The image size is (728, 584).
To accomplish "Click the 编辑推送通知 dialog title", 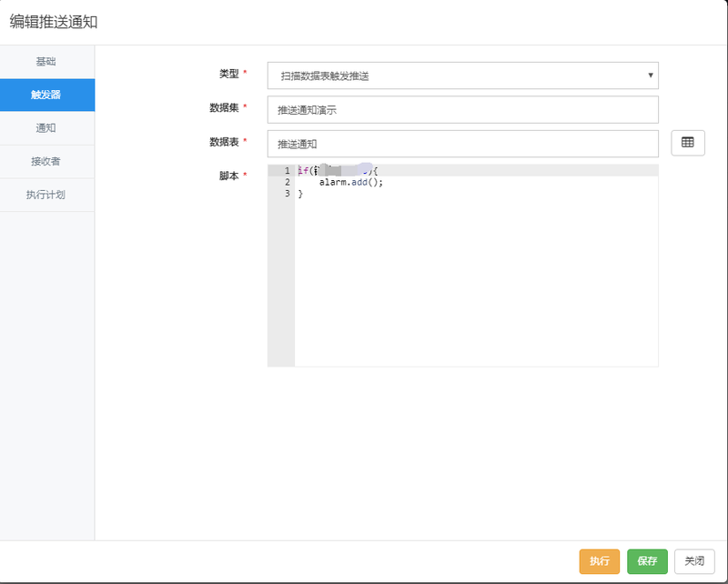I will tap(54, 22).
